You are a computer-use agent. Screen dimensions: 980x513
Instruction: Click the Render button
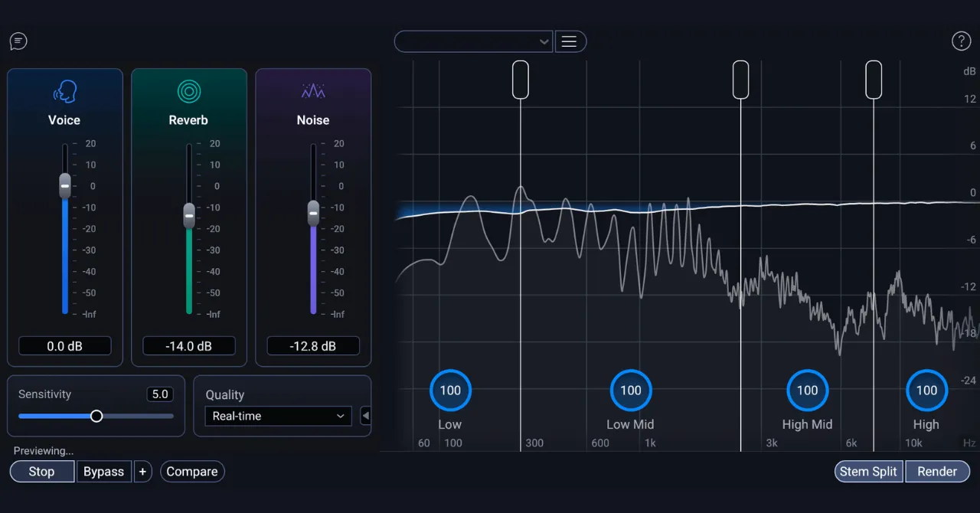[x=937, y=472]
